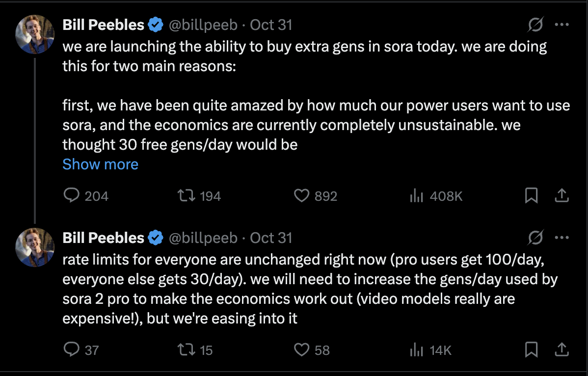588x376 pixels.
Task: Share the first tweet via the share icon
Action: point(561,196)
